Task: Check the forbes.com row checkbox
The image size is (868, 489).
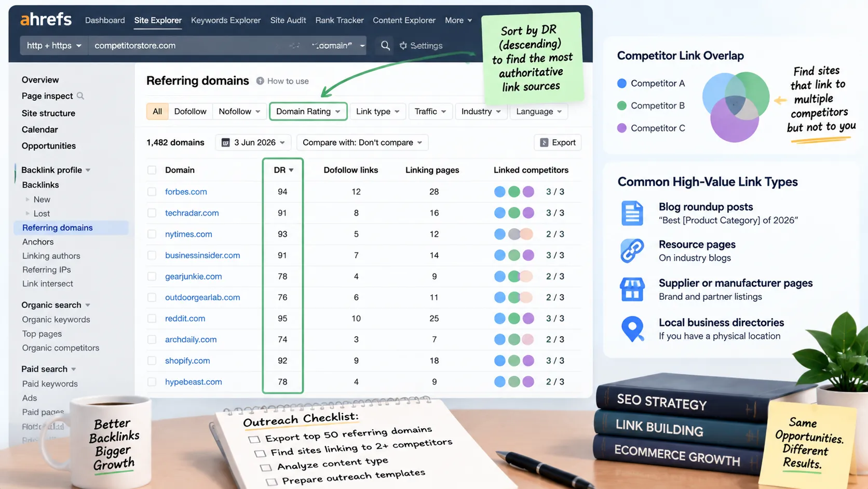Action: pos(152,192)
